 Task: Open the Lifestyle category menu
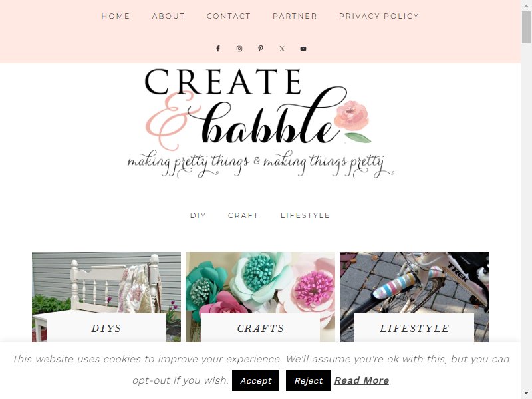pos(305,215)
